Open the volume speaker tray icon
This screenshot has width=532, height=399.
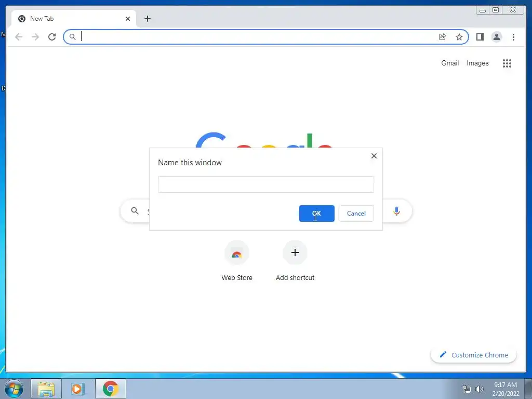click(x=479, y=389)
